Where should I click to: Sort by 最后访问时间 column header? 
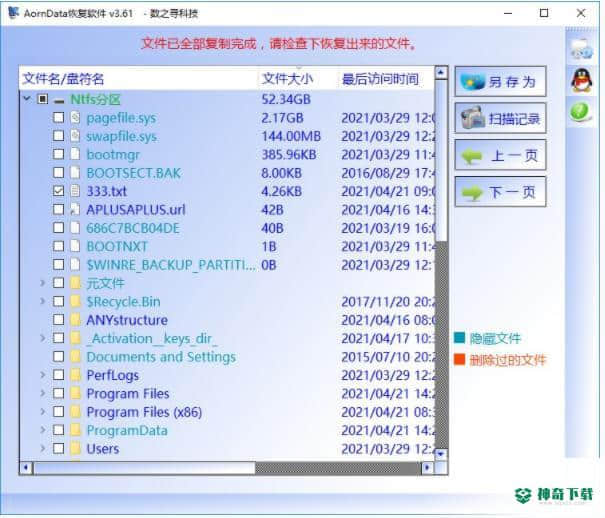[385, 79]
